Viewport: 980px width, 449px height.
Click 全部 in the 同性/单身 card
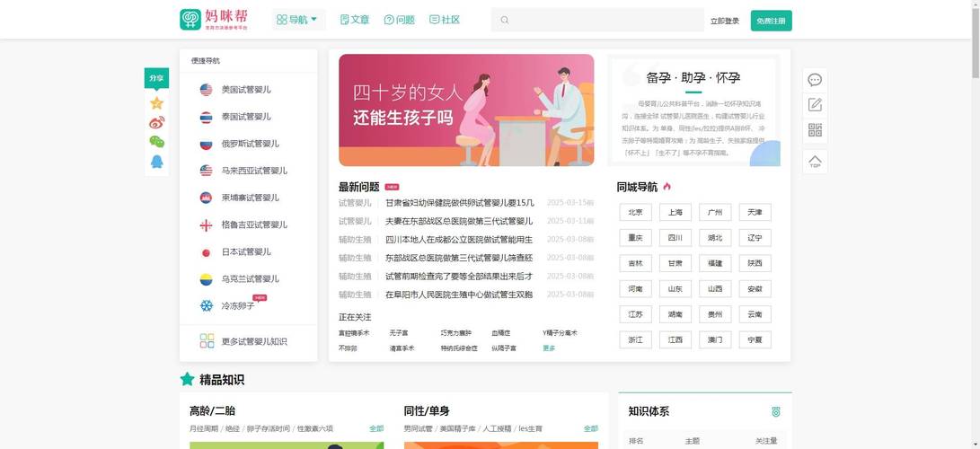point(591,428)
